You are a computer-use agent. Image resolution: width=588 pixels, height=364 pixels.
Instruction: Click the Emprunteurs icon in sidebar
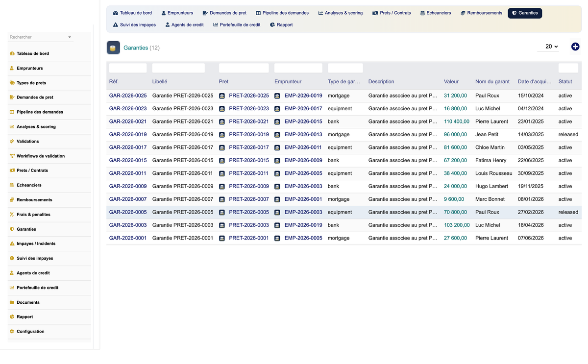point(12,68)
